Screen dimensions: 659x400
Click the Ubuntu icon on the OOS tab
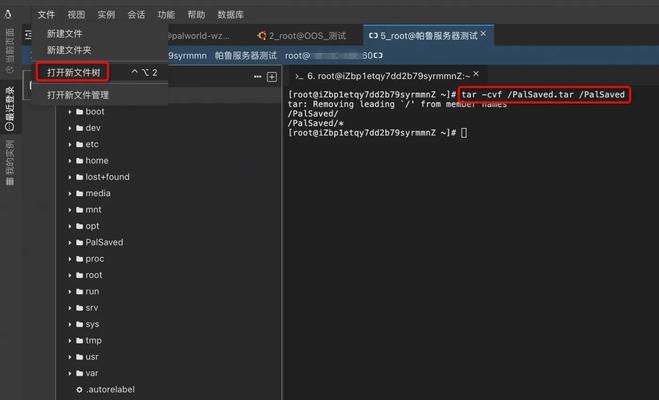[262, 36]
